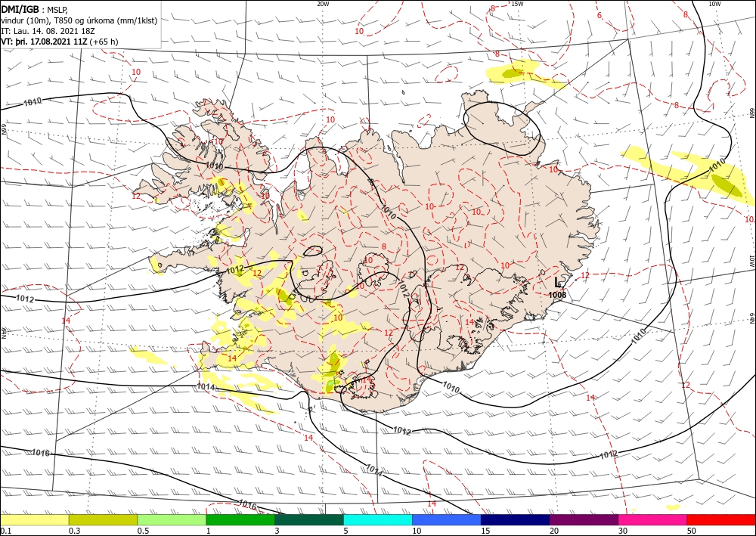Click the "1008" pressure value under L
Screen dimensions: 756x536
(557, 295)
